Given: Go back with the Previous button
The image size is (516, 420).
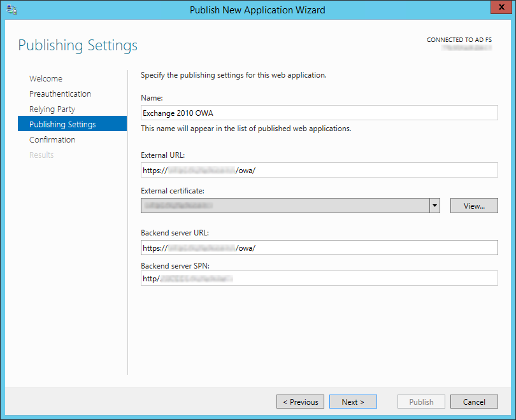Looking at the screenshot, I should (x=300, y=402).
